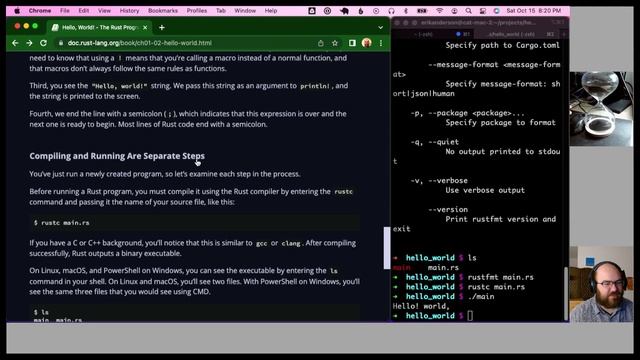Open a new Chrome tab with plus button
This screenshot has height=360, width=640.
(x=162, y=27)
